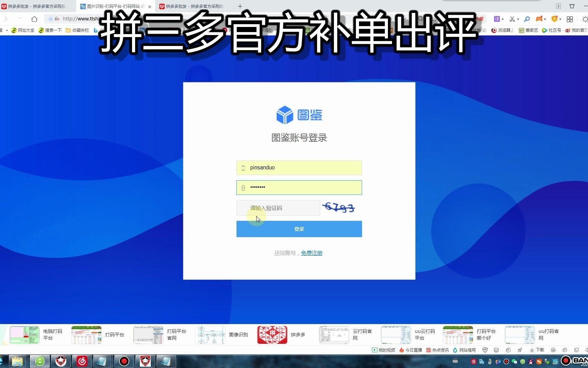The width and height of the screenshot is (588, 368).
Task: Open the 拼多多 suggestion with red logo
Action: click(x=281, y=335)
